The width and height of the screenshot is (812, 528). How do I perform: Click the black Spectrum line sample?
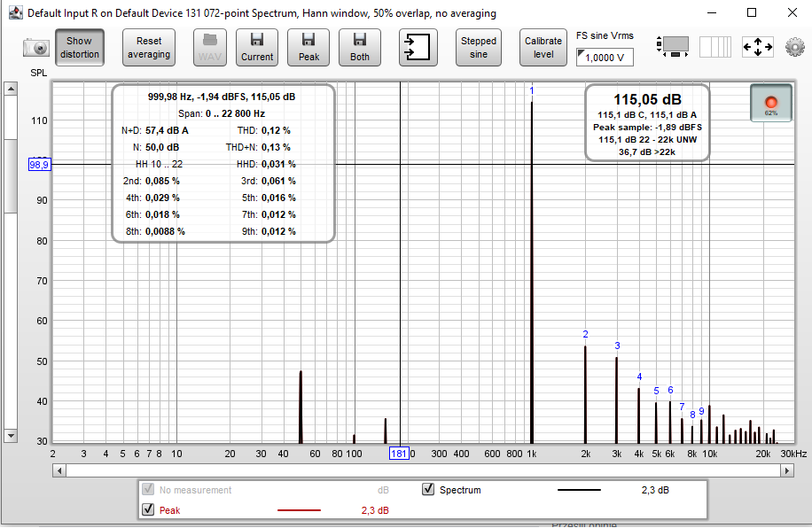[579, 490]
